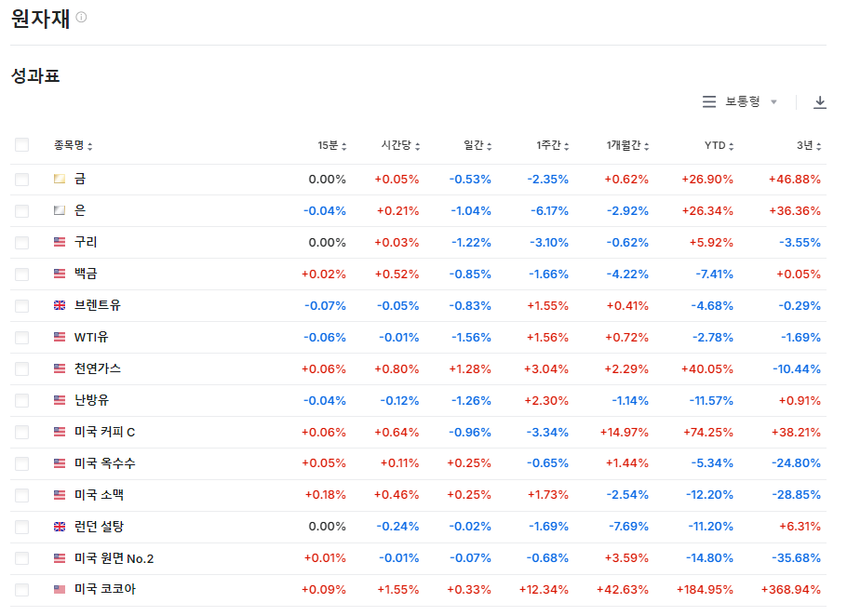847x616 pixels.
Task: Download the performance table data
Action: [819, 102]
